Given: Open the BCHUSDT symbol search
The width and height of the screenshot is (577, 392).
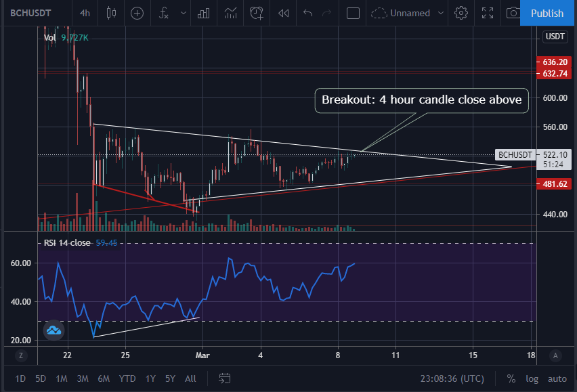Looking at the screenshot, I should tap(30, 14).
